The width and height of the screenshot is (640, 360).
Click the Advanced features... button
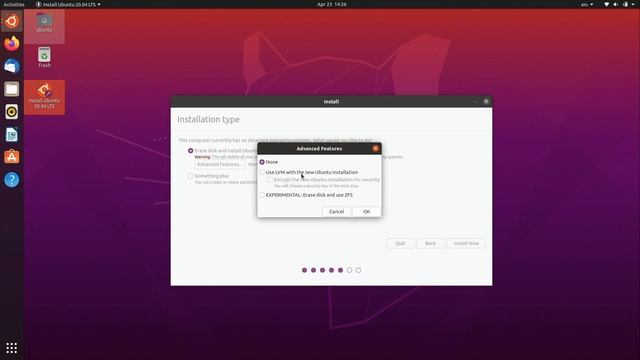tap(220, 164)
